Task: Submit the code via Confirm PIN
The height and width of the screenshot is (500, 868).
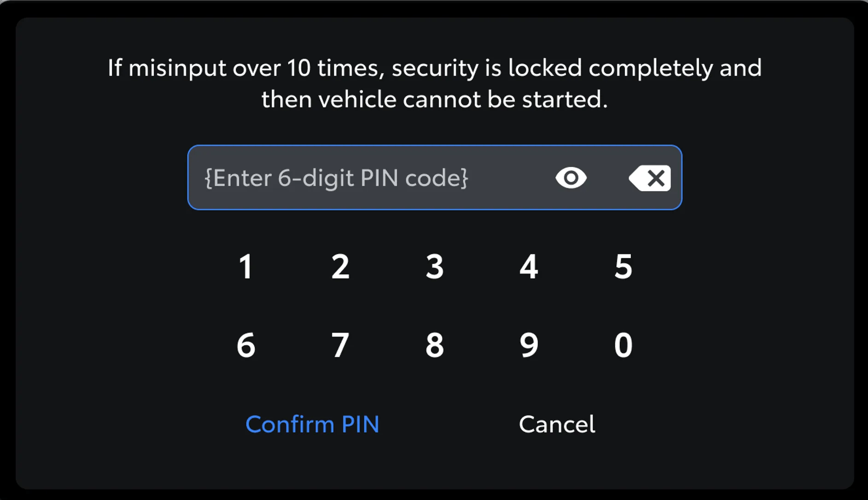Action: 312,424
